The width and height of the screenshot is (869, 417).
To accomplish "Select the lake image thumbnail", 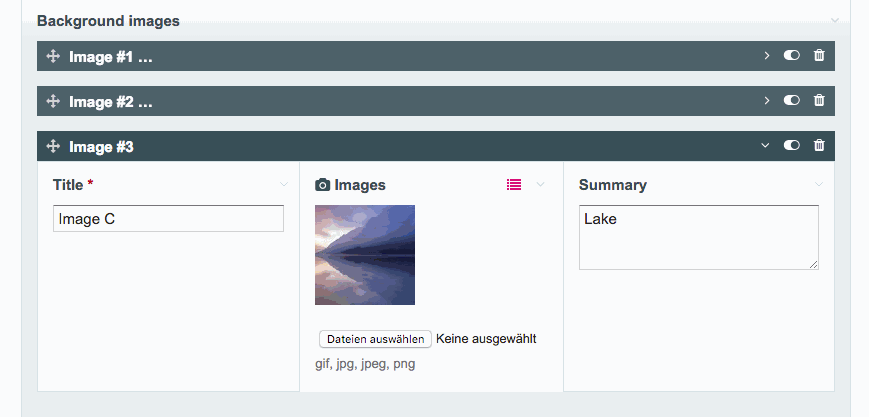I will (x=365, y=255).
